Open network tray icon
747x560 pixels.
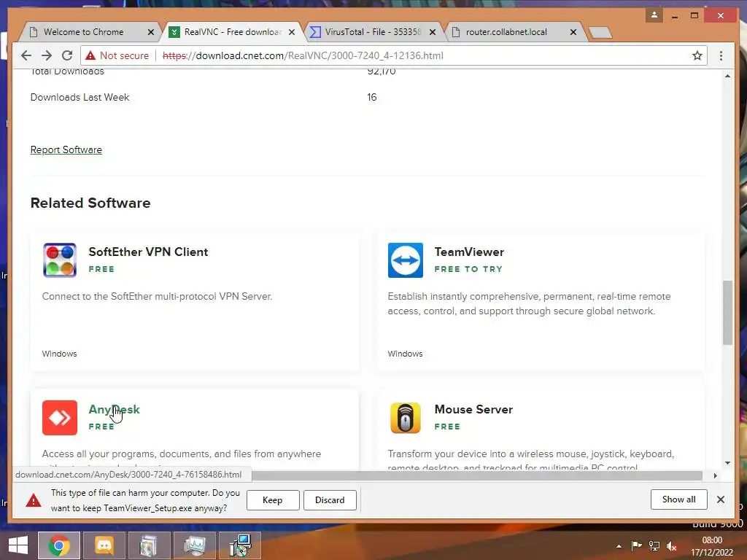click(x=654, y=546)
